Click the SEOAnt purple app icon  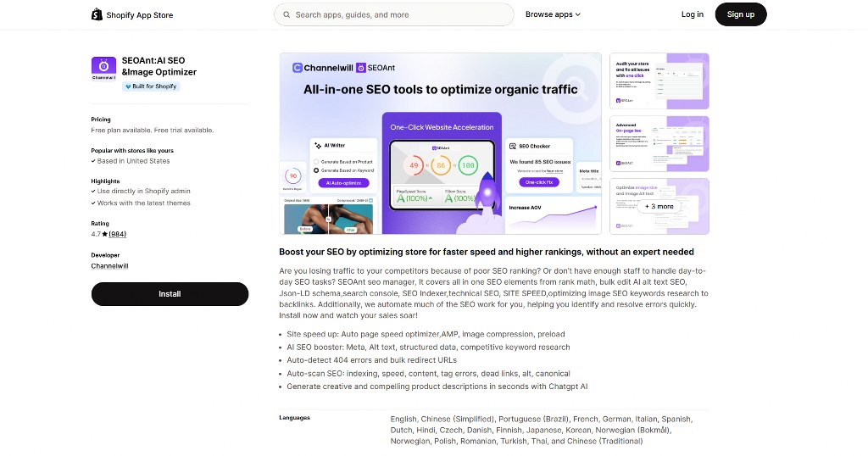click(103, 68)
